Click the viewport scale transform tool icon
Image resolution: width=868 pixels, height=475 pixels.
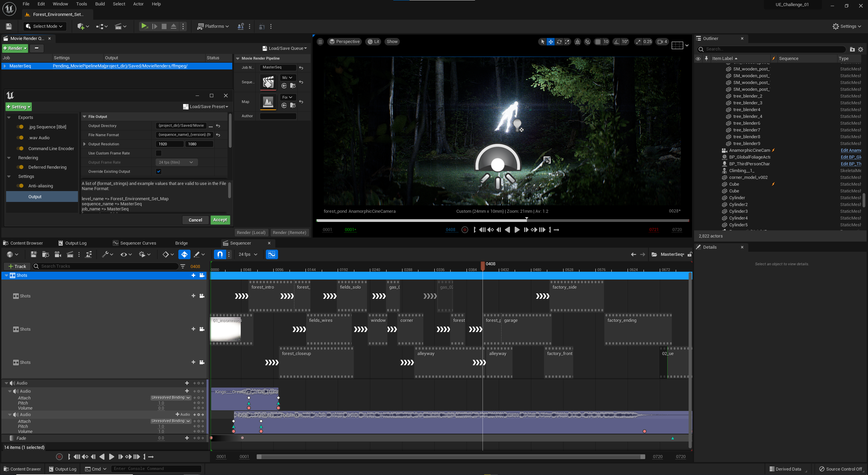567,42
